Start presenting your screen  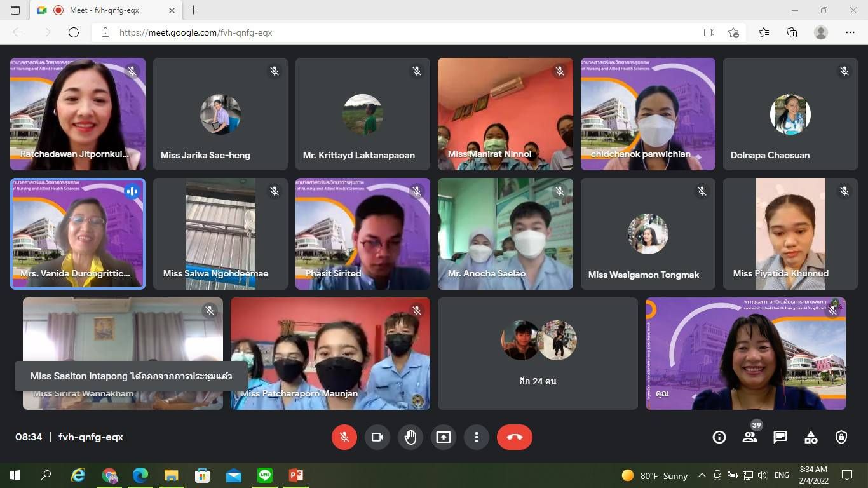tap(444, 437)
